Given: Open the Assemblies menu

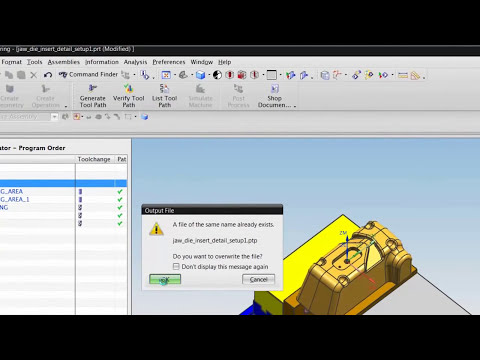Looking at the screenshot, I should click(64, 62).
